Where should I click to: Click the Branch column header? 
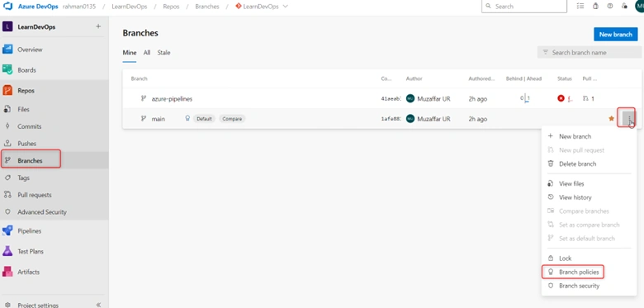[x=140, y=78]
